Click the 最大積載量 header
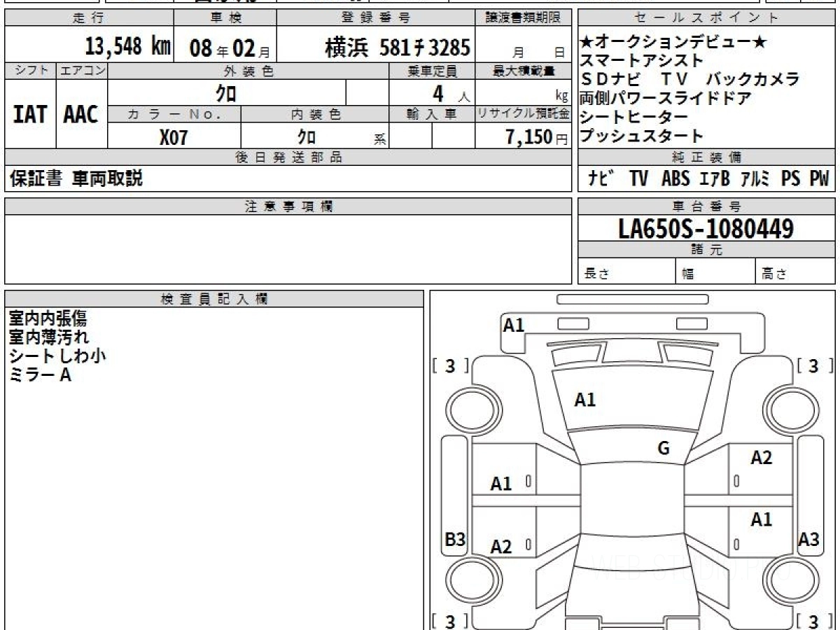The image size is (840, 630). point(523,71)
